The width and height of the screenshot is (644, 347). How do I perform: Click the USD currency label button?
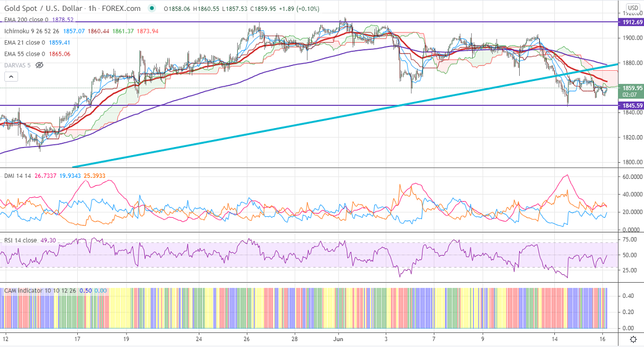pos(633,8)
